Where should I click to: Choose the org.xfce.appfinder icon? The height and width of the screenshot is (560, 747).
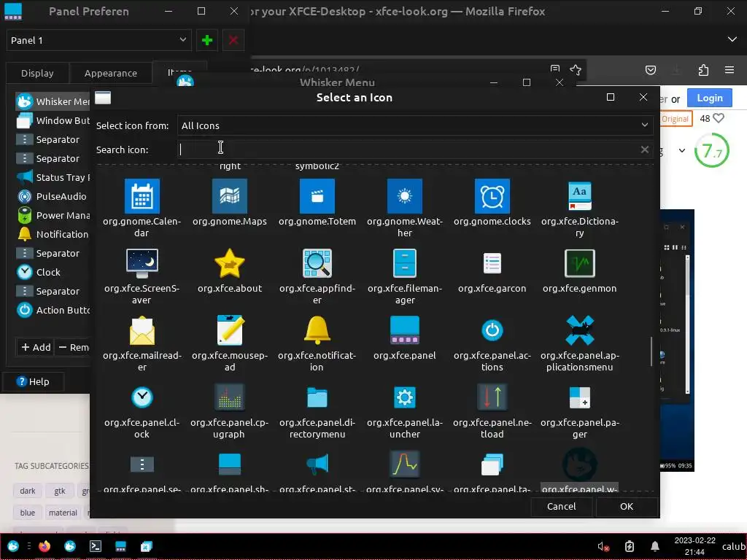(x=317, y=263)
